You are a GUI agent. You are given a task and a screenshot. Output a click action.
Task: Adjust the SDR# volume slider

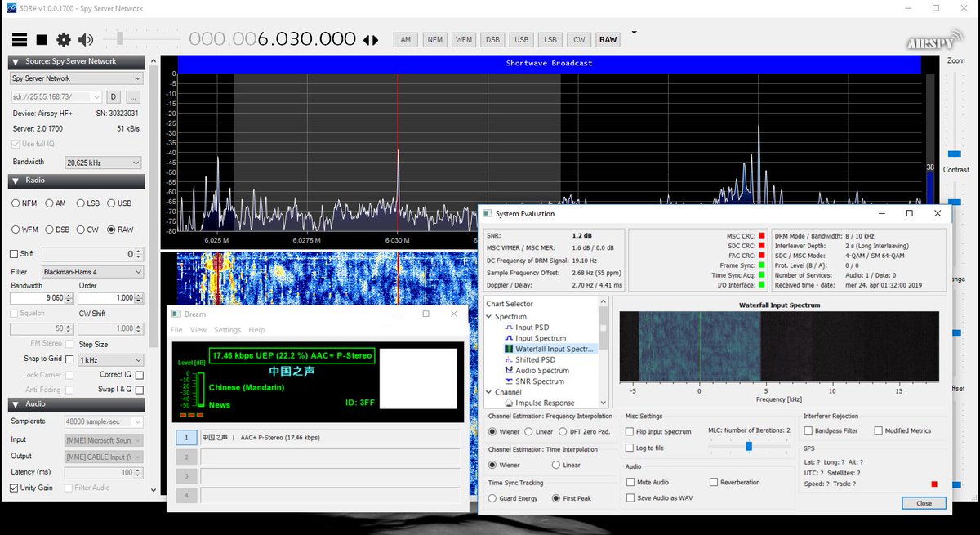(x=121, y=39)
